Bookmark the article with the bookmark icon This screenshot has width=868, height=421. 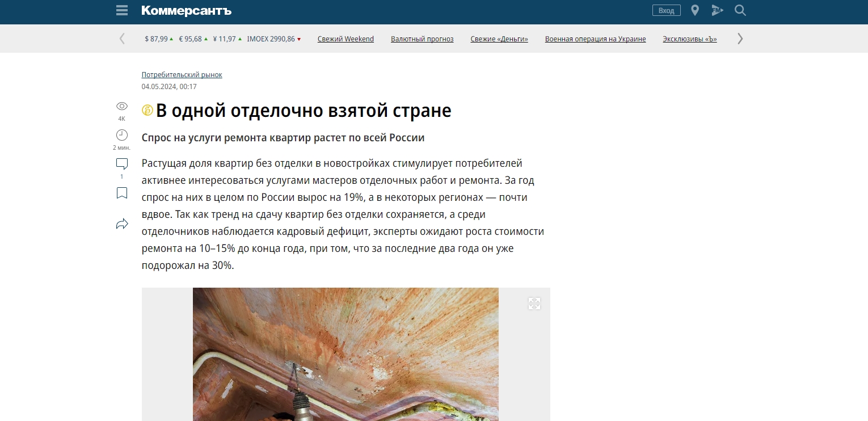click(121, 193)
